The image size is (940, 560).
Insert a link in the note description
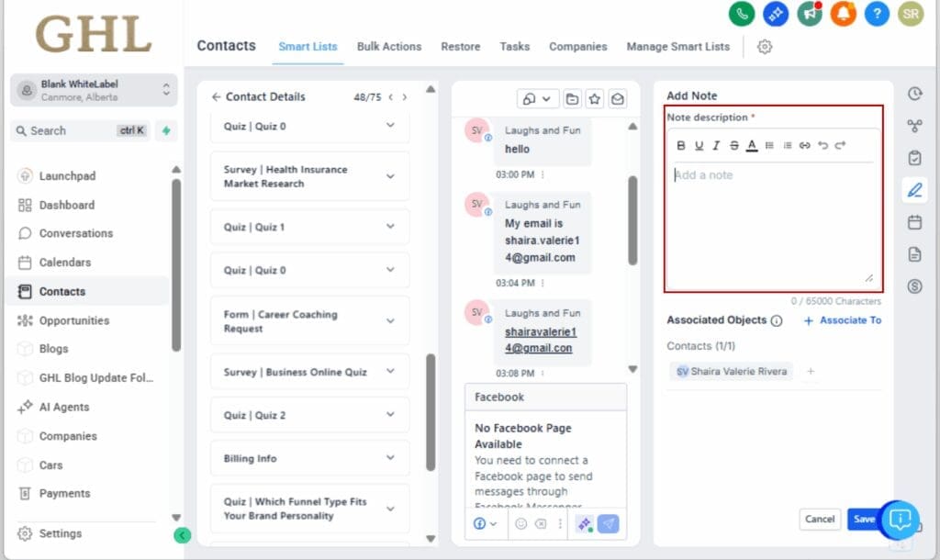coord(805,145)
